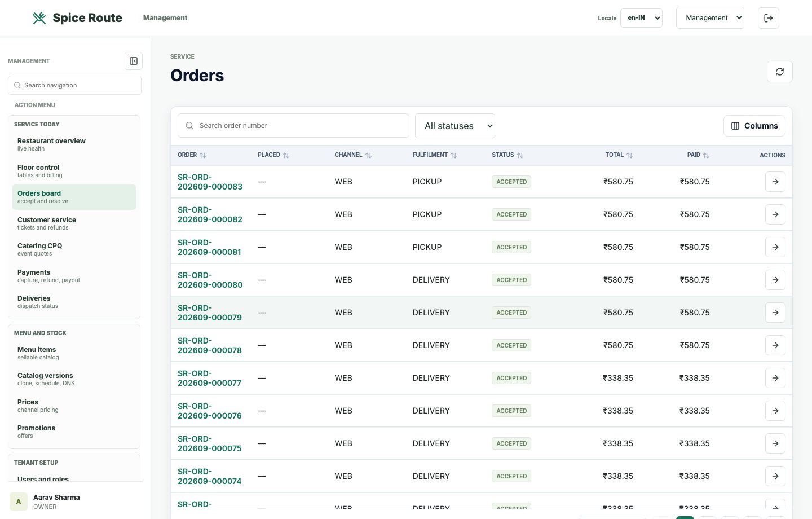The image size is (812, 519).
Task: Open Catering CPQ in sidebar
Action: coord(74,249)
